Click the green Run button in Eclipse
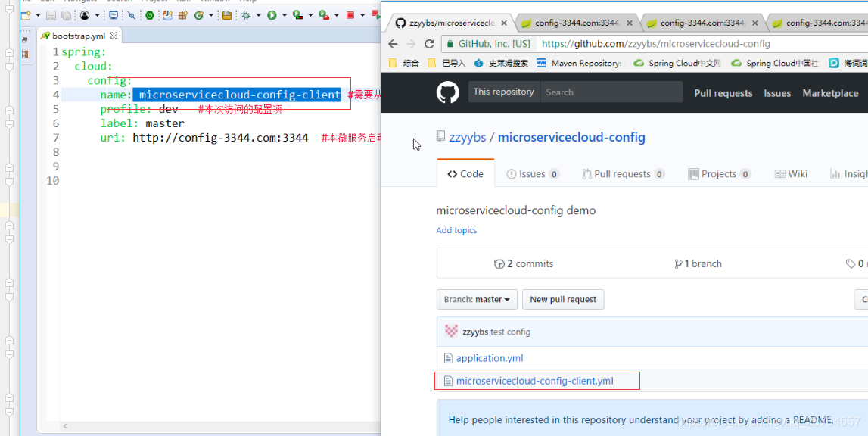This screenshot has height=436, width=868. (x=272, y=15)
